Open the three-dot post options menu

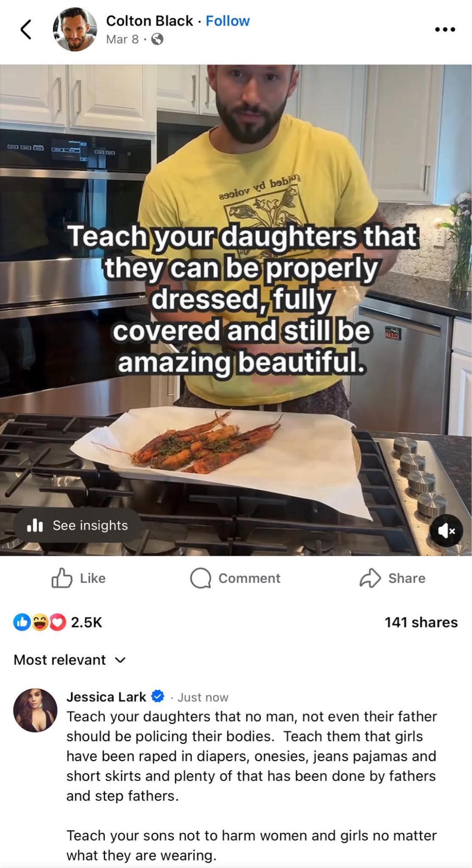click(445, 30)
